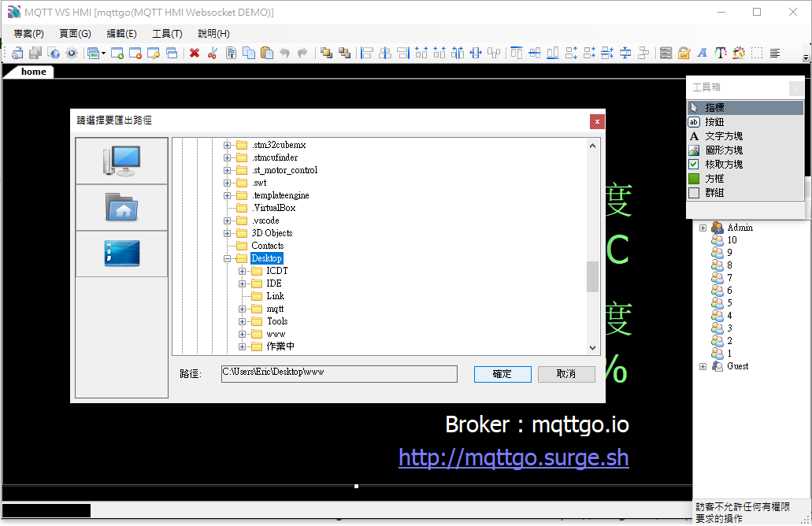
Task: Click the colored T text color icon
Action: [721, 53]
